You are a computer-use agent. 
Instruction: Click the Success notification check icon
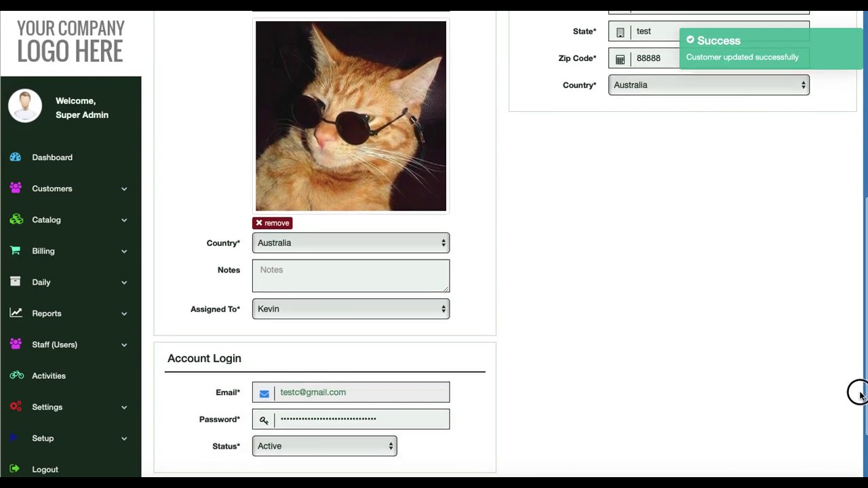690,40
